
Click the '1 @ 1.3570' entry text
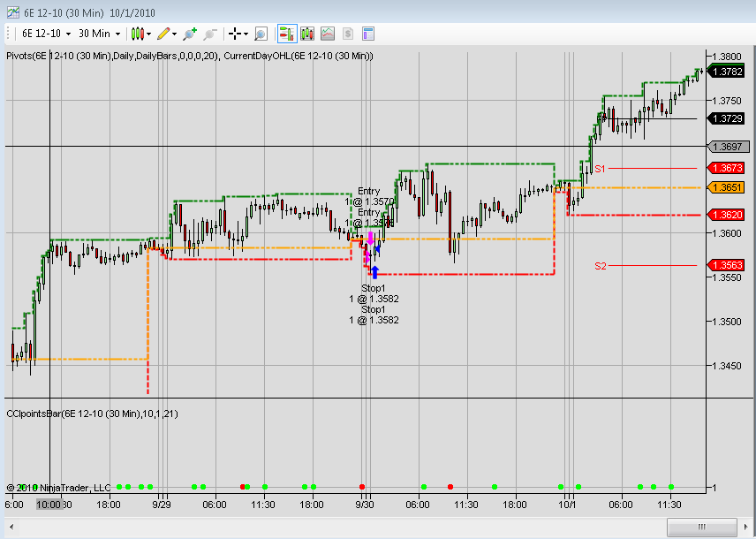369,201
